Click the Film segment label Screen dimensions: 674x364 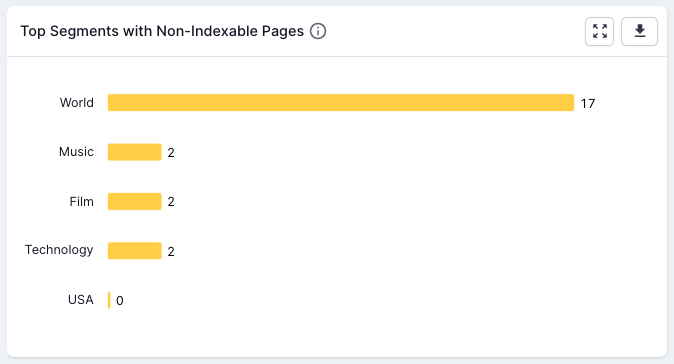point(82,202)
